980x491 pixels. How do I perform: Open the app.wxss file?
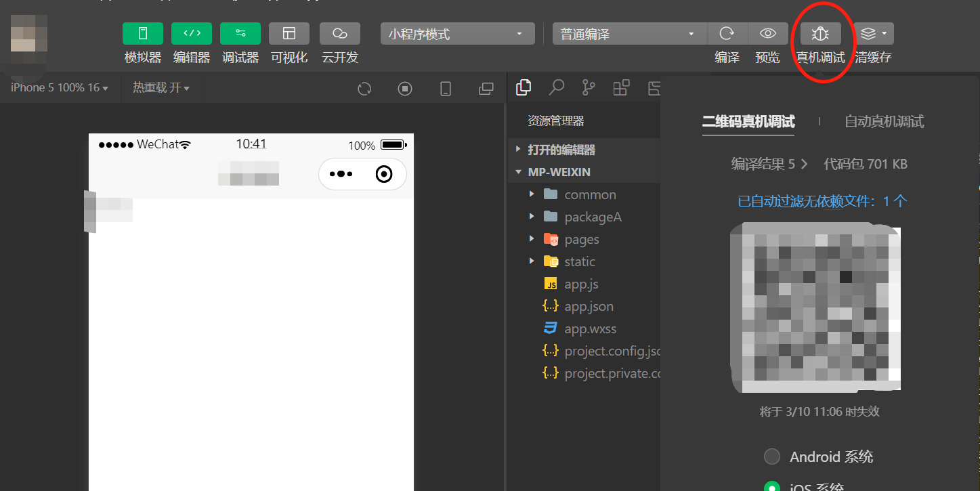[x=584, y=328]
